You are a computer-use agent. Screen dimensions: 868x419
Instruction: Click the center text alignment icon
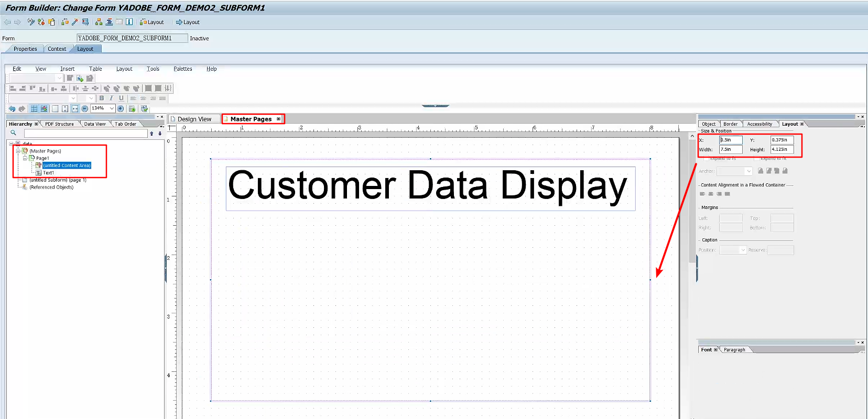click(143, 98)
